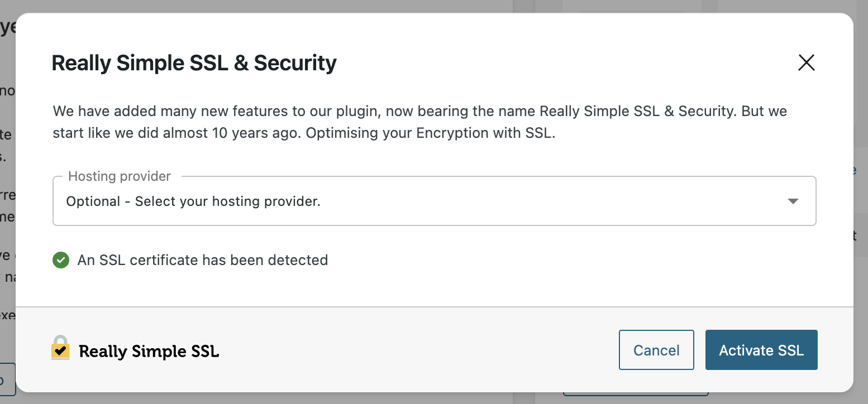Click "An SSL certificate has been detected" text

point(203,260)
